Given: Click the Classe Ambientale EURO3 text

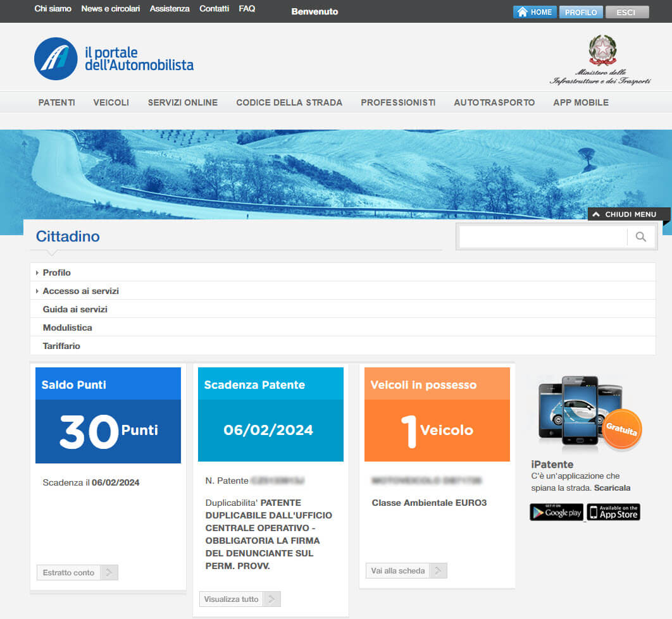Looking at the screenshot, I should 429,503.
